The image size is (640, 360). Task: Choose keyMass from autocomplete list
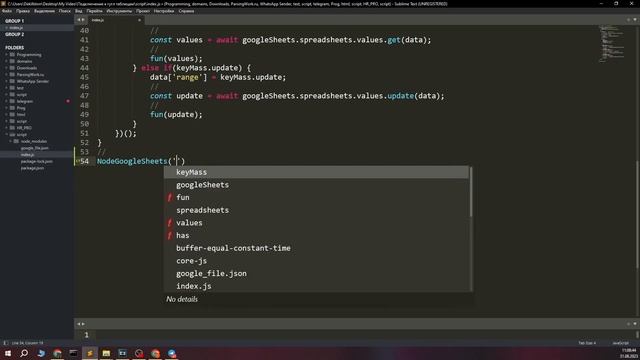(317, 172)
